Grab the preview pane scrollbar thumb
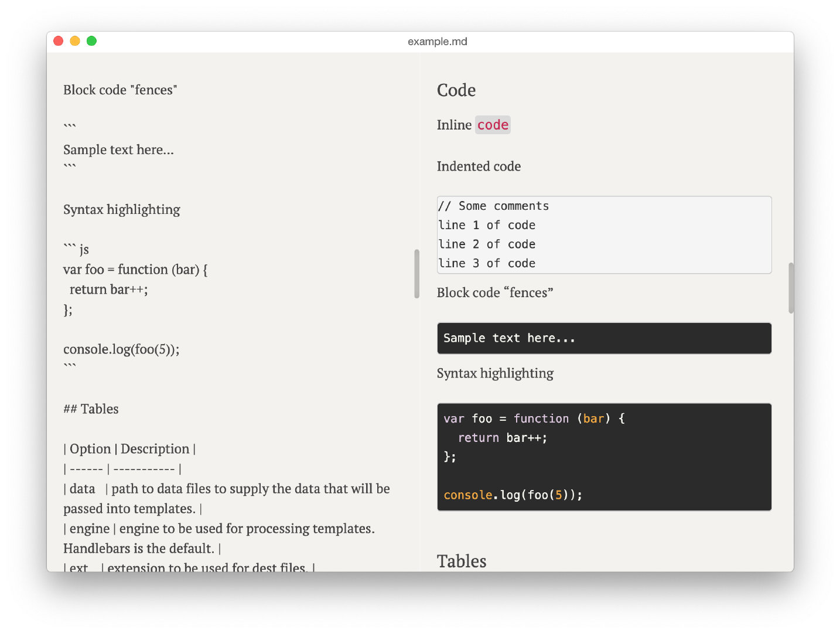Screen dimensions: 840x633 pos(791,288)
